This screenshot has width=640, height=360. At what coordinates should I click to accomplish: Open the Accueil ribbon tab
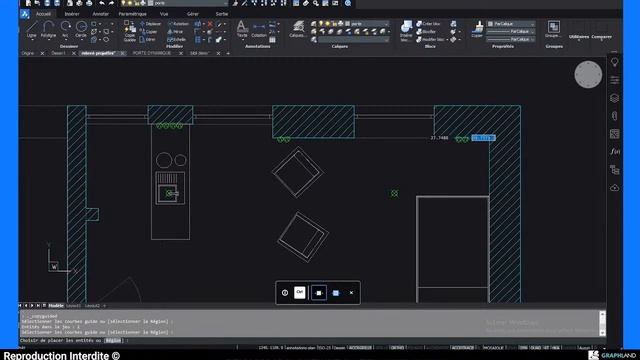pos(44,14)
